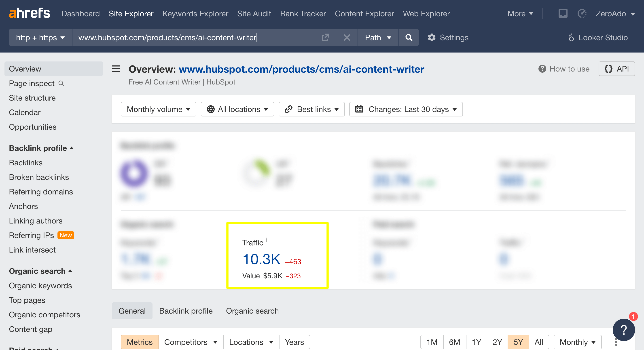Click the search magnifier button

pyautogui.click(x=409, y=38)
